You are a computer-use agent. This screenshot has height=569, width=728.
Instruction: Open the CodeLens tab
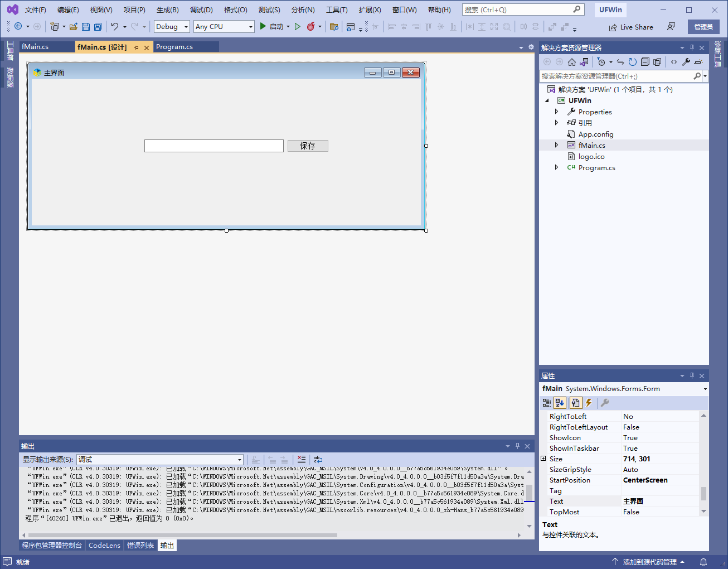tap(104, 545)
